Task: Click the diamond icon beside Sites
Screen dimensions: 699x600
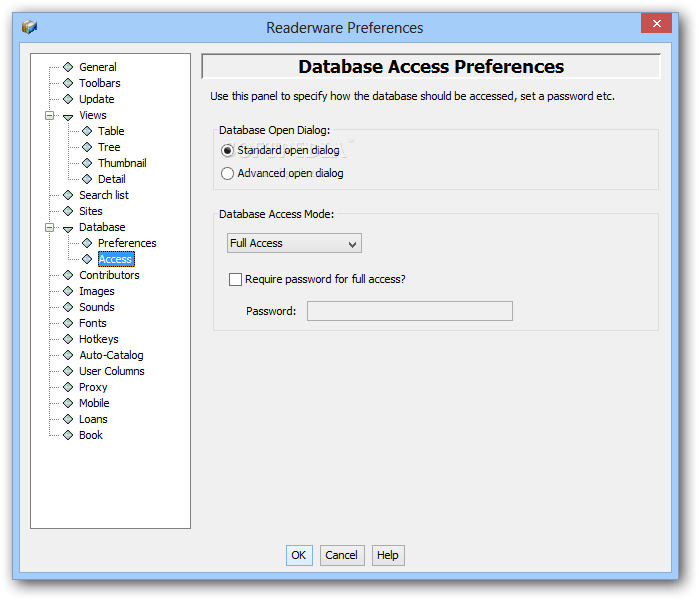Action: (x=68, y=211)
